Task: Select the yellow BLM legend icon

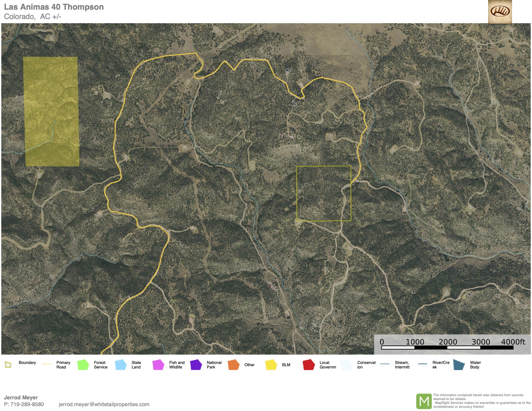Action: click(x=271, y=365)
